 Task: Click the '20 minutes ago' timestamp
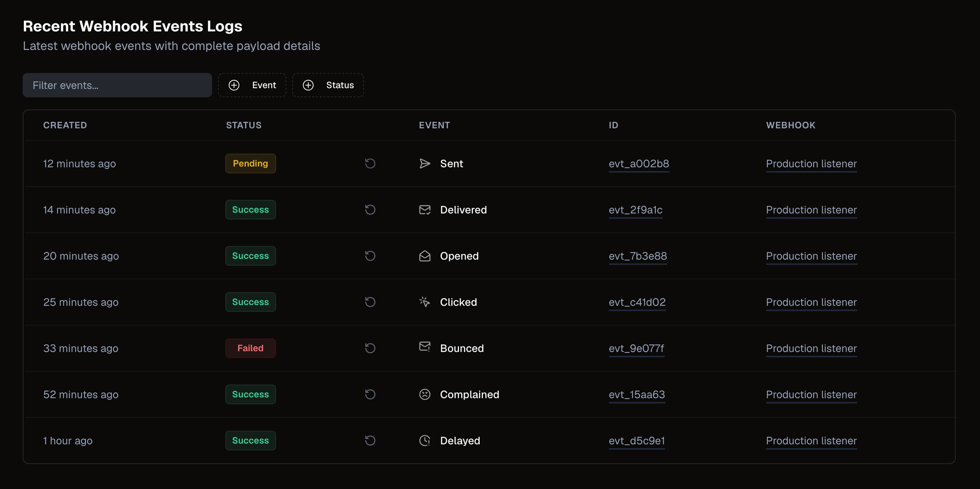[81, 256]
